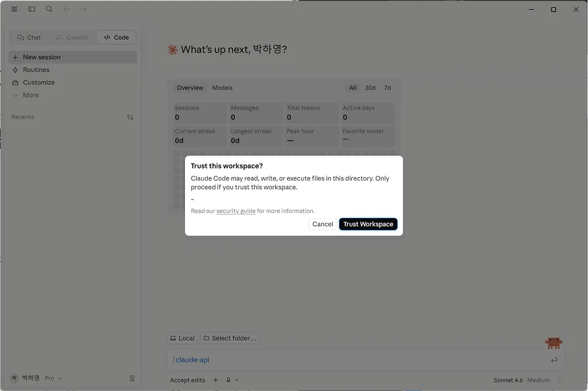This screenshot has height=391, width=588.
Task: Click the Longest streak stat
Action: click(x=255, y=136)
